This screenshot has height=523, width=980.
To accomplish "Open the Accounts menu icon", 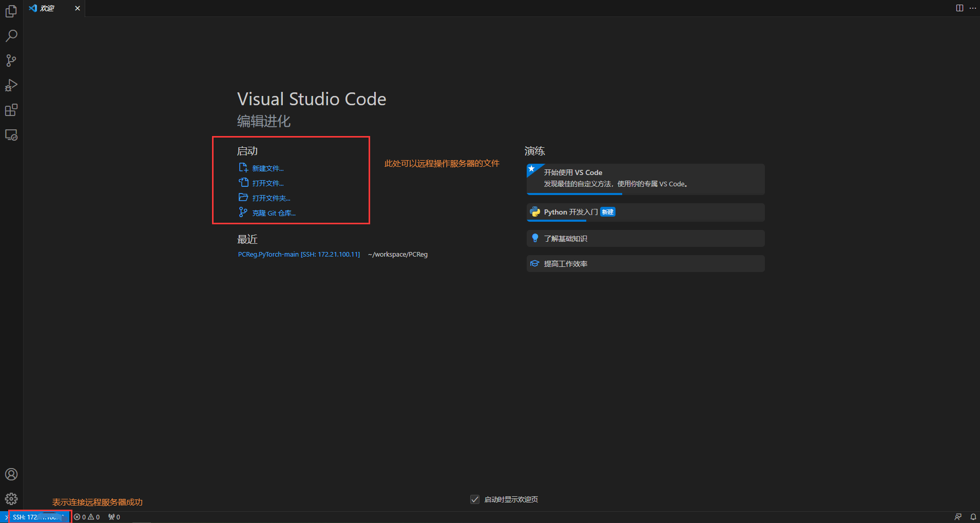I will [x=11, y=474].
